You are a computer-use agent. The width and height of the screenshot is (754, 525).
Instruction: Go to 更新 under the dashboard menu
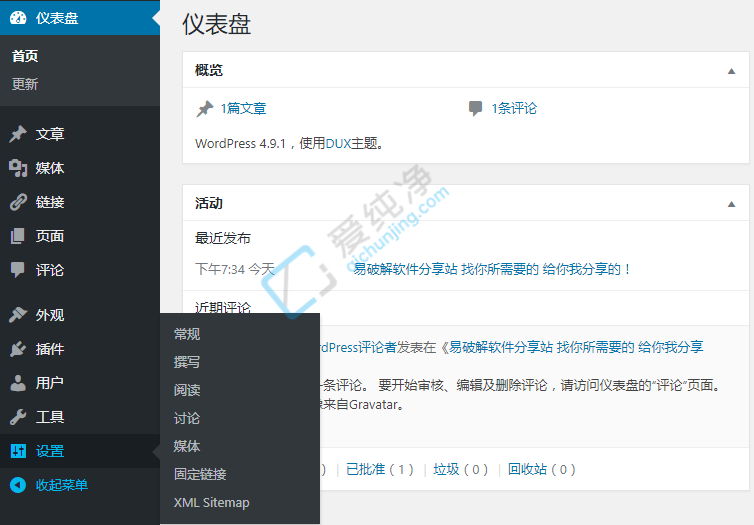[25, 84]
